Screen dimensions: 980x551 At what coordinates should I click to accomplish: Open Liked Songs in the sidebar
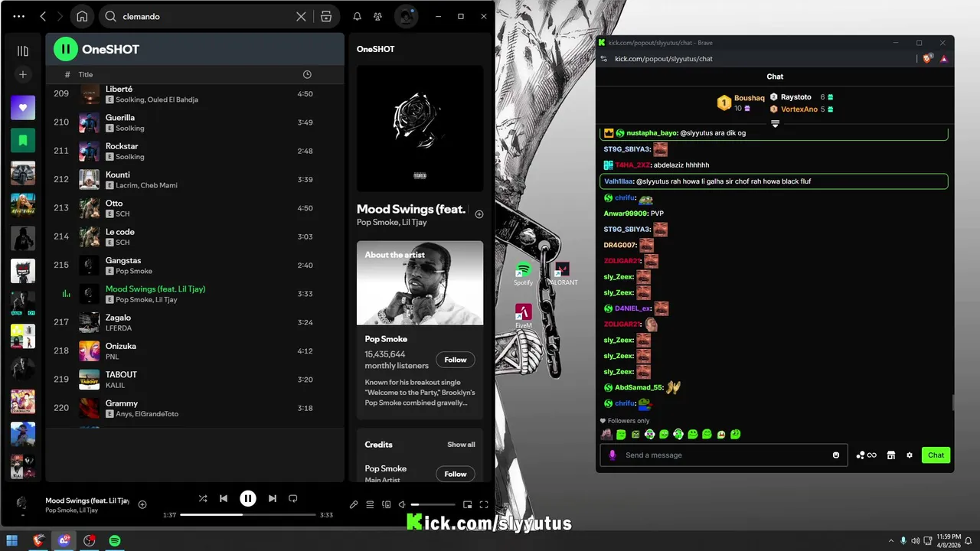click(23, 107)
